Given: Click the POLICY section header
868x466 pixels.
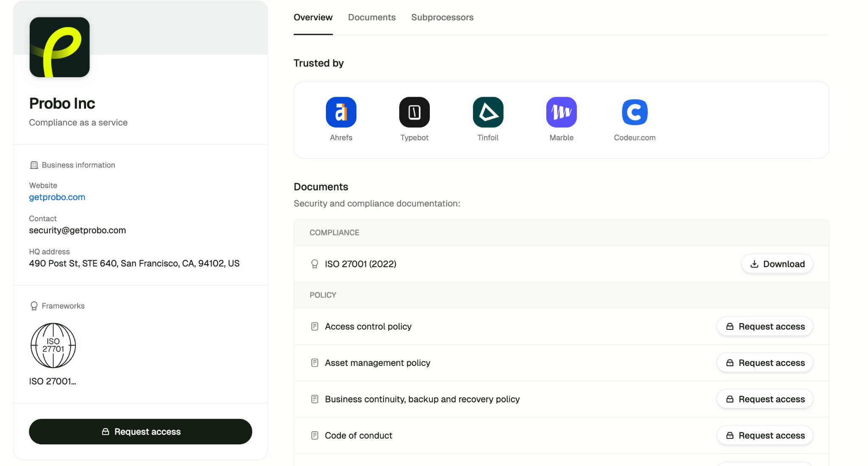Looking at the screenshot, I should point(323,295).
